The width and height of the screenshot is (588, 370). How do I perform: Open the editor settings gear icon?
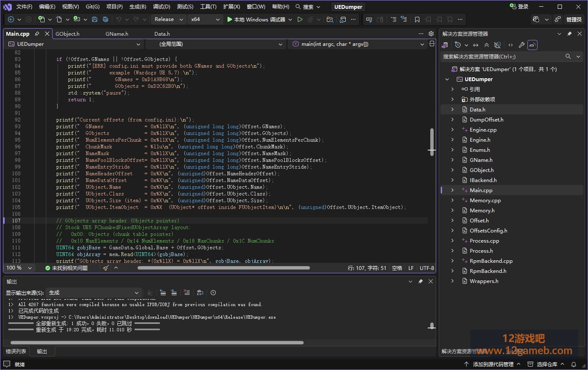431,34
